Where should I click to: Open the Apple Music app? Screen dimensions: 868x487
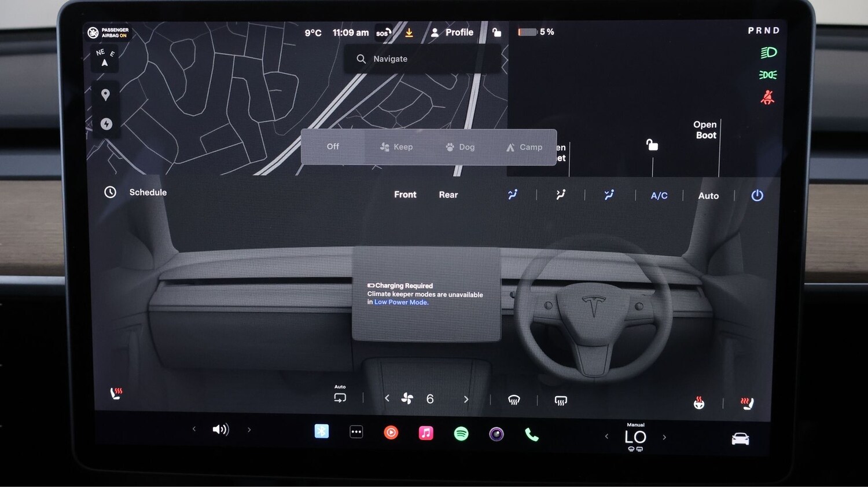tap(426, 433)
